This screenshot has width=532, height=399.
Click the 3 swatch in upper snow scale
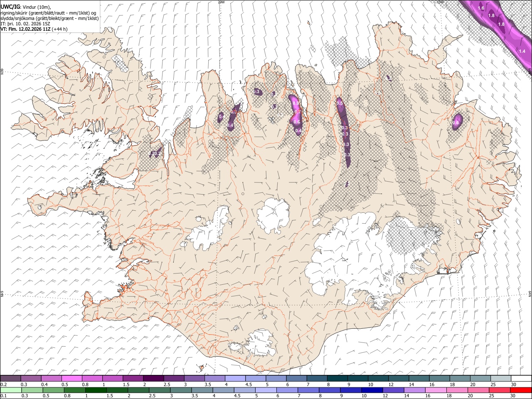pos(194,378)
